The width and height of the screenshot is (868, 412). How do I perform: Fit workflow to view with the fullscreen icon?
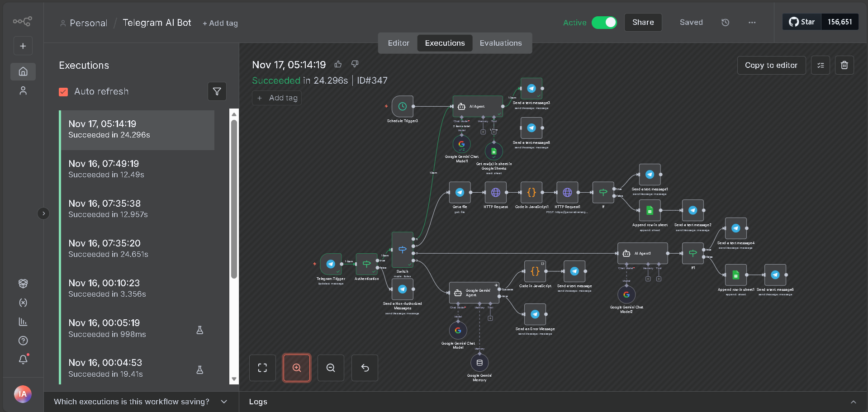(x=262, y=368)
